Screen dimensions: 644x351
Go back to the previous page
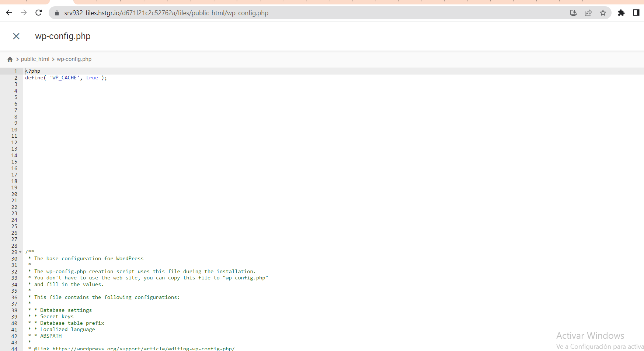point(9,13)
